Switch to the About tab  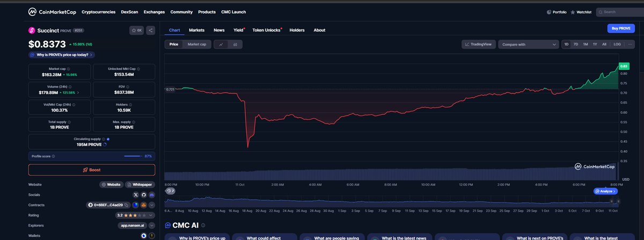319,30
